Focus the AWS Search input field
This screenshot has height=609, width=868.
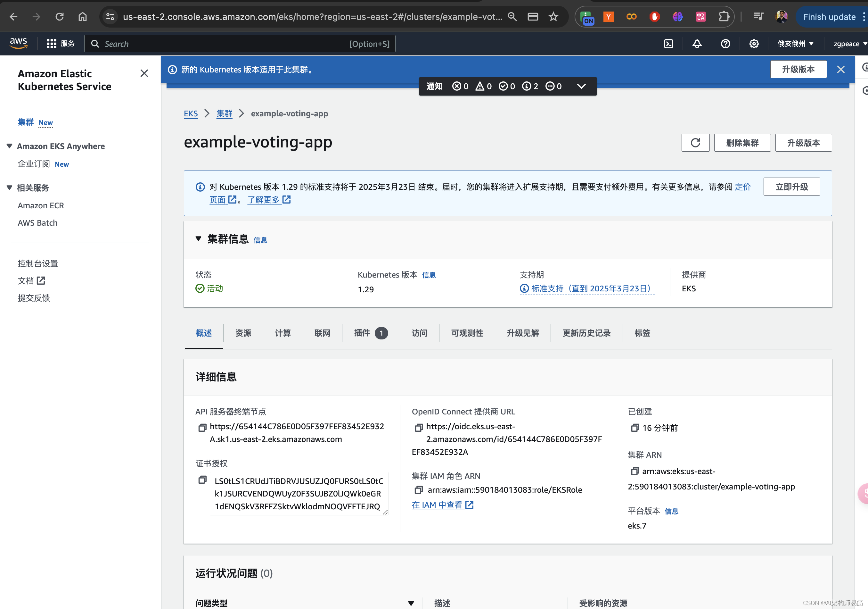[x=240, y=44]
